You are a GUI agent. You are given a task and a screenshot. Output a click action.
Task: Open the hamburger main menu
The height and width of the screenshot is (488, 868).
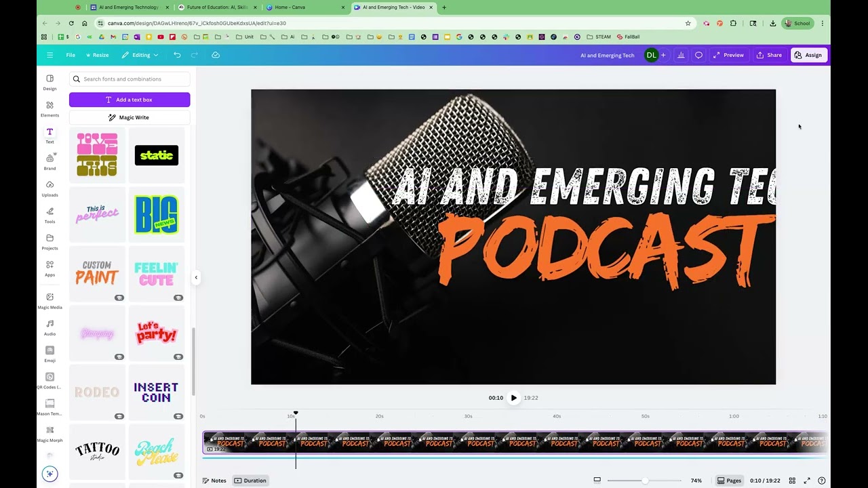50,55
